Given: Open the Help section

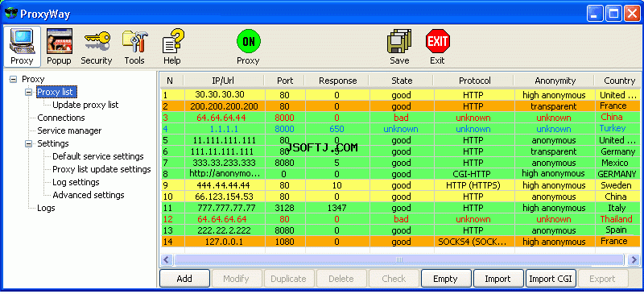Looking at the screenshot, I should [x=172, y=47].
